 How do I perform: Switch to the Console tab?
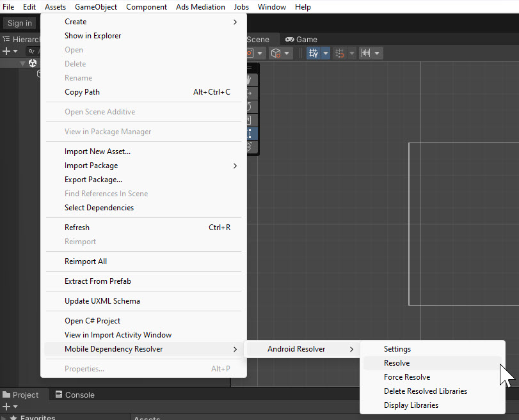79,394
